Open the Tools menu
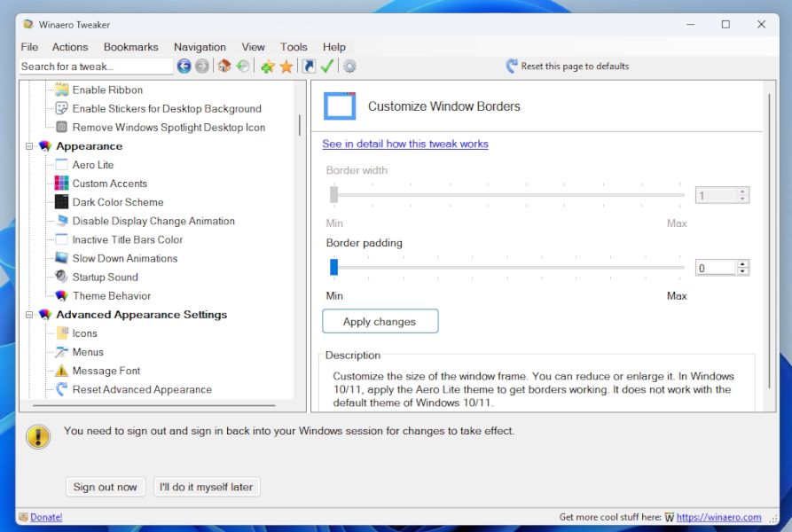Screen dimensions: 792x532 tap(294, 47)
